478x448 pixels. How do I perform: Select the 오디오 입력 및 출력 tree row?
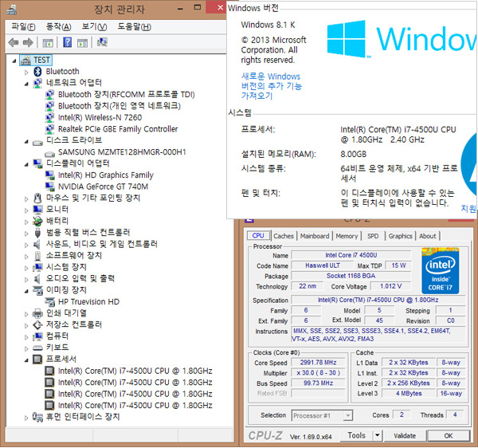click(80, 278)
